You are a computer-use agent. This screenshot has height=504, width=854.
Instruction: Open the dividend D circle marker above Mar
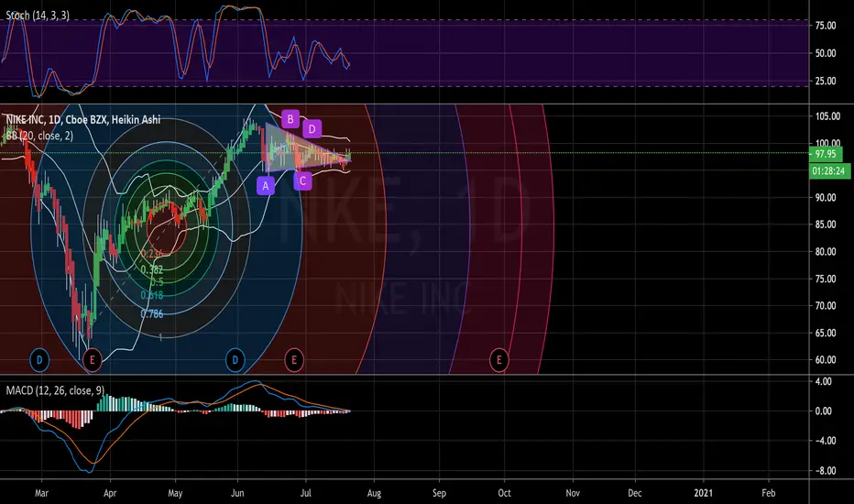tap(39, 360)
